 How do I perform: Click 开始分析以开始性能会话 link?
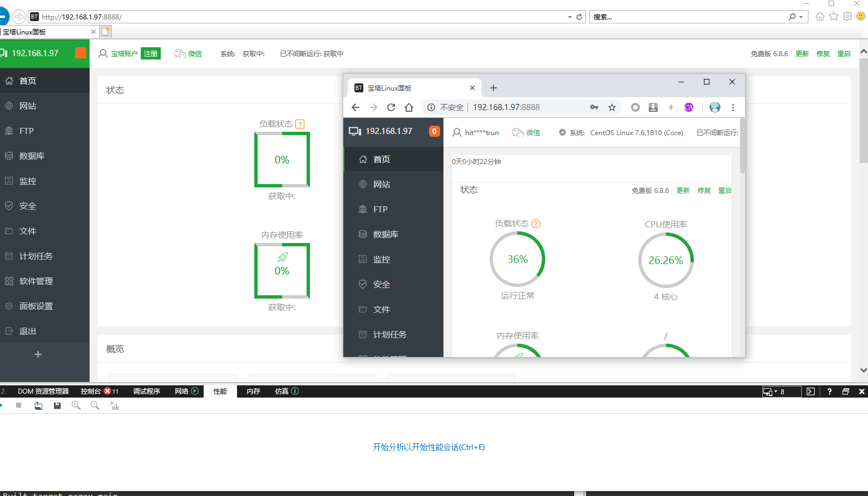pos(428,447)
